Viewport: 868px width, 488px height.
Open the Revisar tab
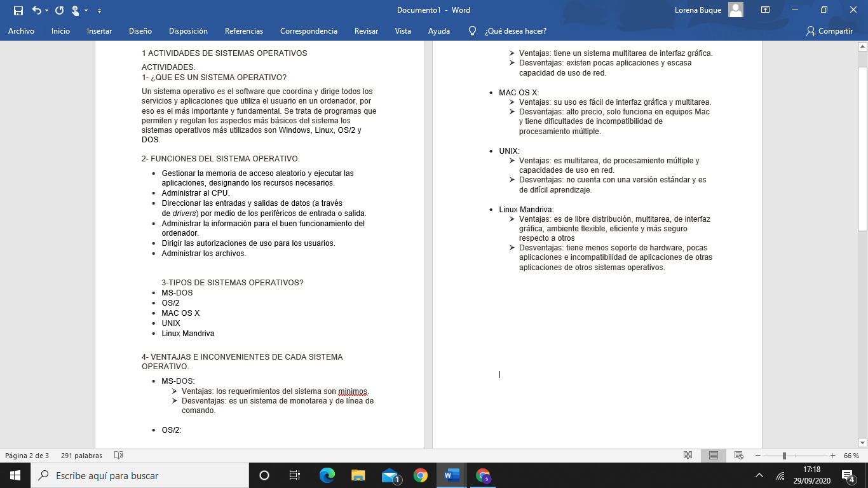tap(366, 31)
